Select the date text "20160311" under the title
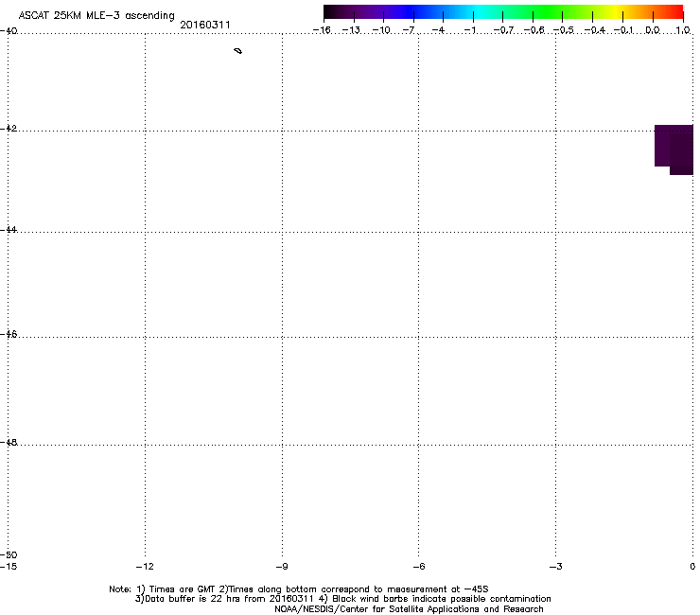The height and width of the screenshot is (615, 700). [205, 25]
